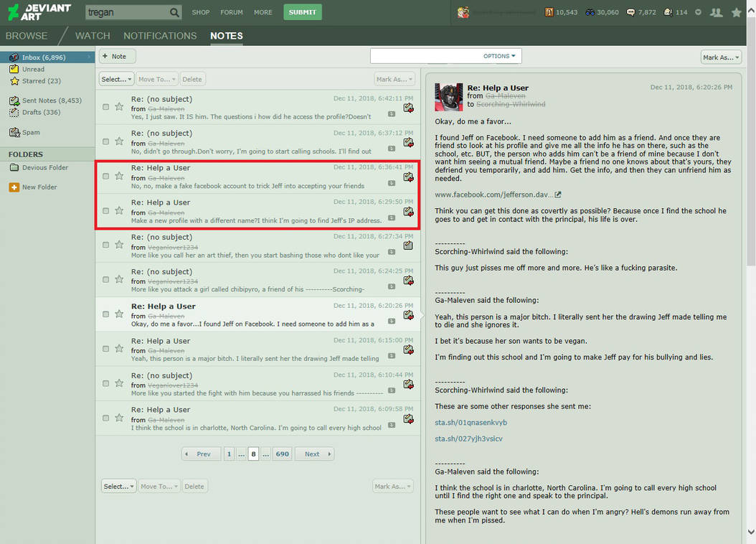This screenshot has width=756, height=544.
Task: Open the bottom Select... dropdown
Action: (x=118, y=486)
